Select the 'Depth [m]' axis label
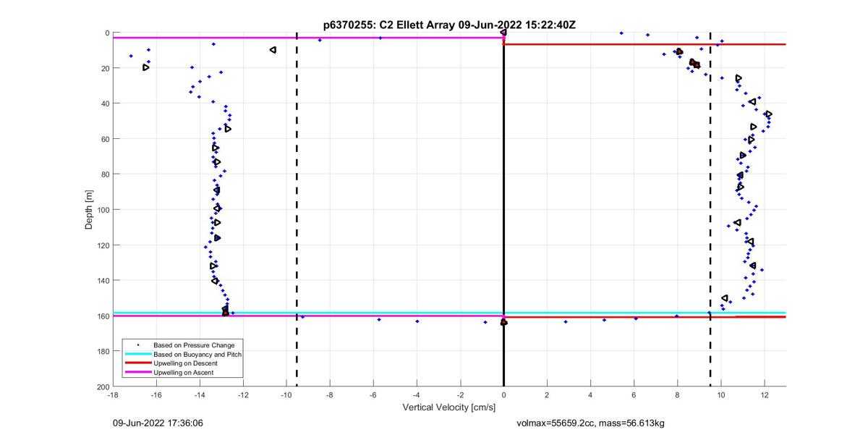This screenshot has height=435, width=868. (x=89, y=210)
